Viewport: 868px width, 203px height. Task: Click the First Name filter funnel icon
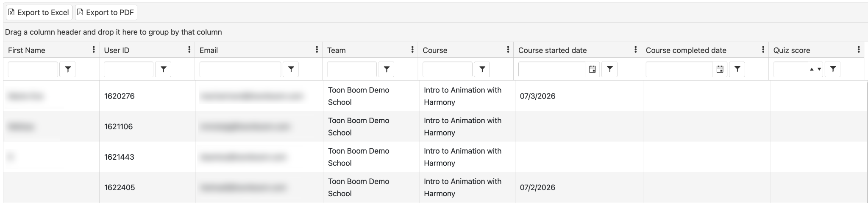(x=68, y=69)
